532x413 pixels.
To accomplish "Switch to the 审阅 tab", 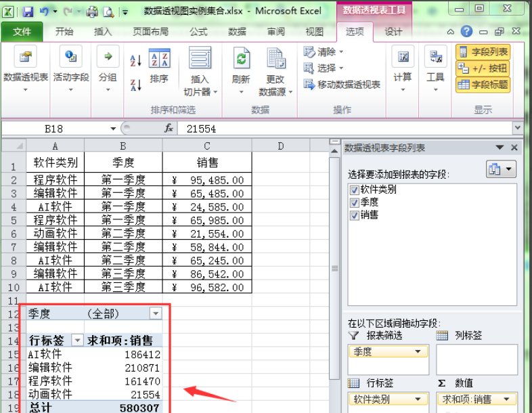I will pos(276,32).
